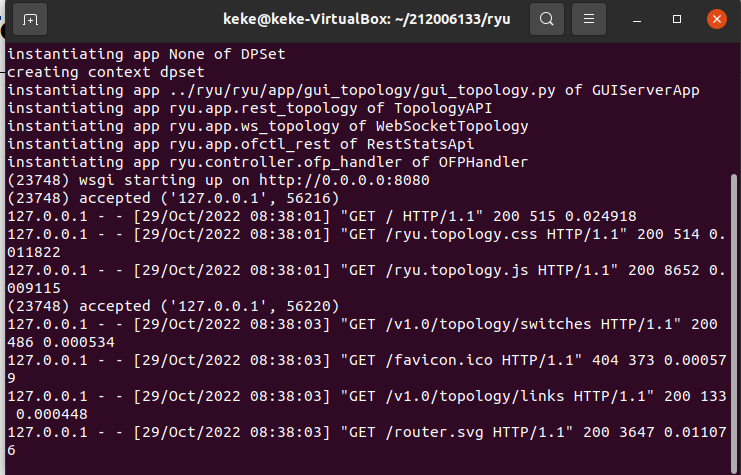The width and height of the screenshot is (741, 475).
Task: Open a new terminal tab
Action: tap(31, 19)
